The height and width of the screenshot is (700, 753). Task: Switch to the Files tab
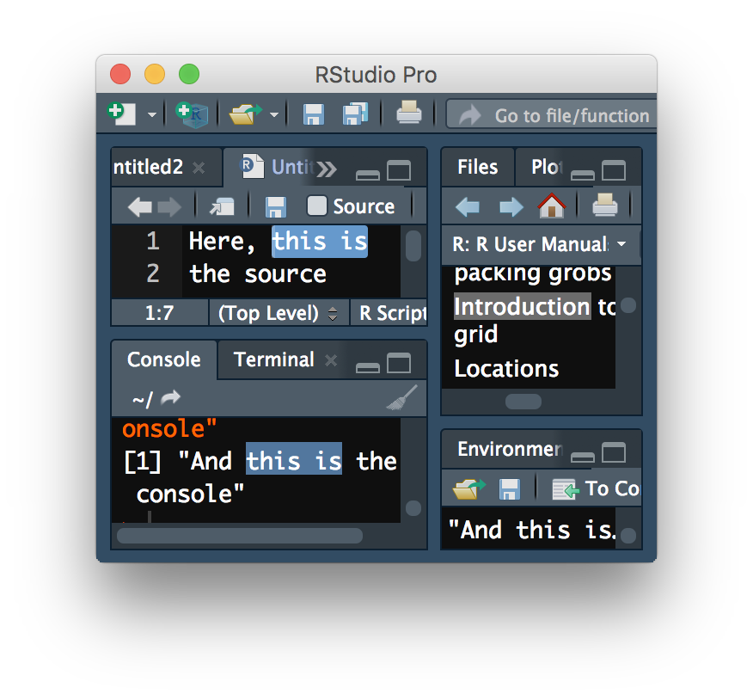pyautogui.click(x=477, y=167)
